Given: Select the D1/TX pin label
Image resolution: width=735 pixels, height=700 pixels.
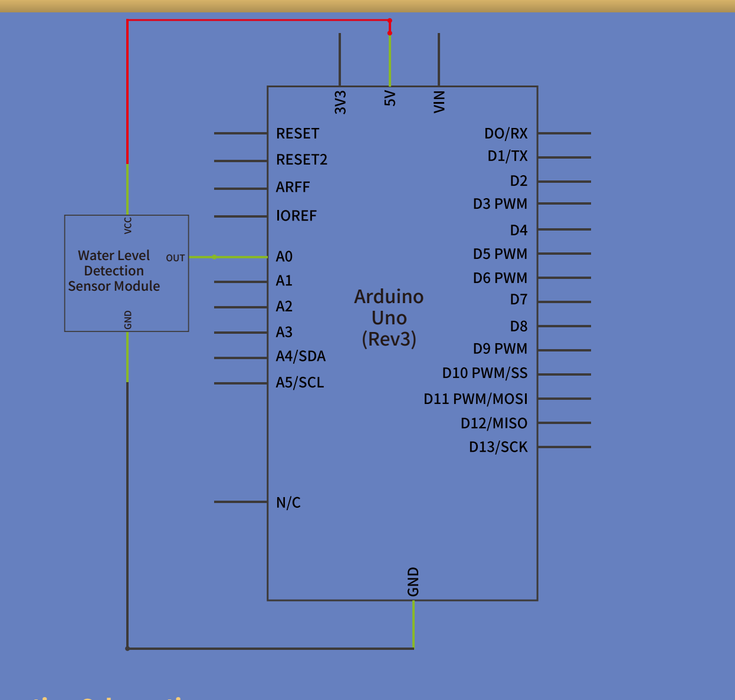Looking at the screenshot, I should (507, 156).
